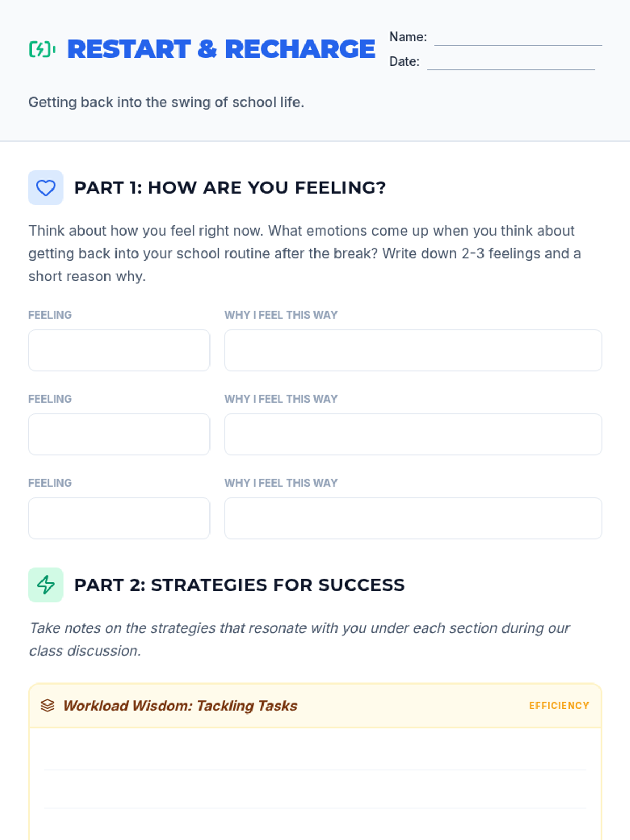Viewport: 630px width, 840px height.
Task: Click the second Feeling input box
Action: tap(119, 434)
